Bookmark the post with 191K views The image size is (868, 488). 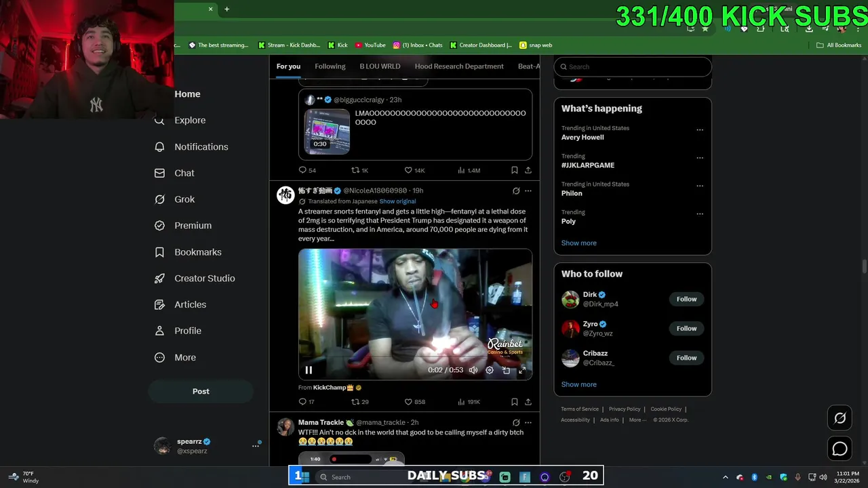(514, 402)
